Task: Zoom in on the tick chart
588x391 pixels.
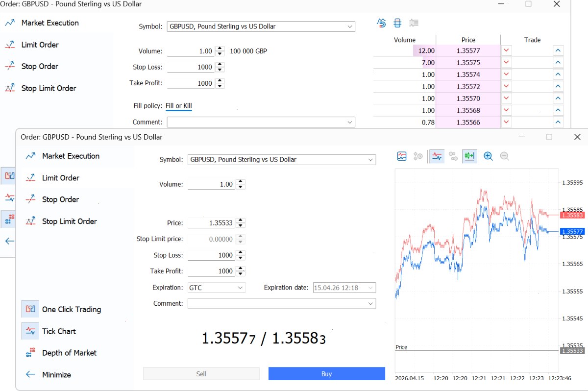Action: point(488,156)
